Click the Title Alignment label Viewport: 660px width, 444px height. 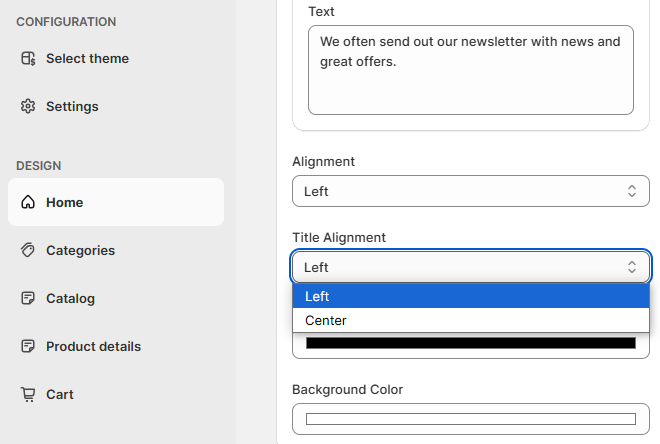(339, 237)
